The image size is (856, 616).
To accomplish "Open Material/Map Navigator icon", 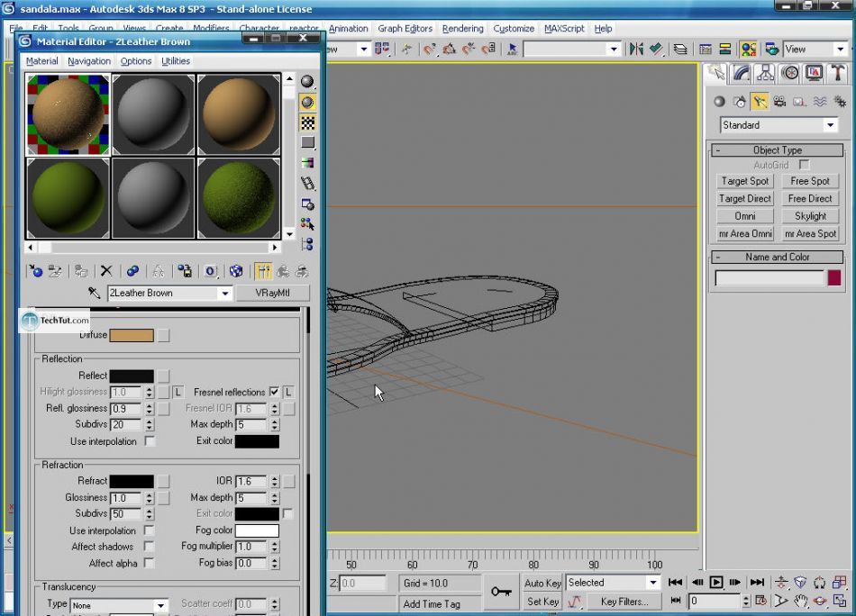I will [307, 244].
